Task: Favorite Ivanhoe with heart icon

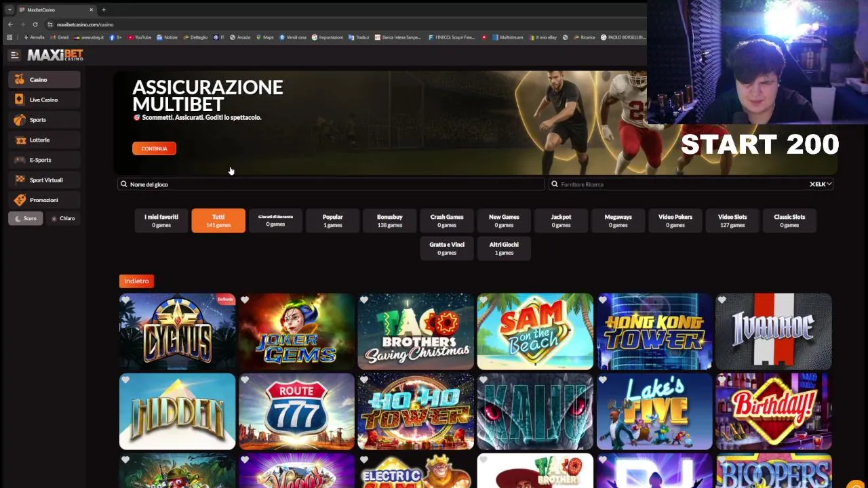Action: click(722, 300)
